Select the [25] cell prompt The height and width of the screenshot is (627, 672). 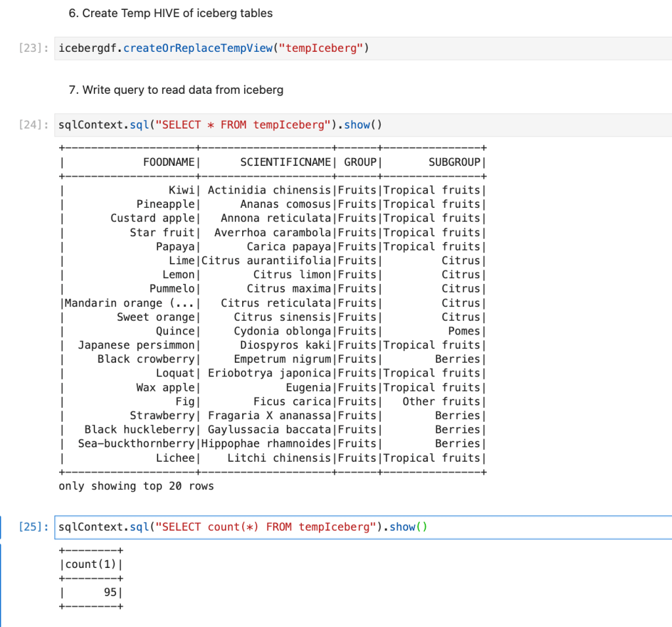pyautogui.click(x=34, y=527)
